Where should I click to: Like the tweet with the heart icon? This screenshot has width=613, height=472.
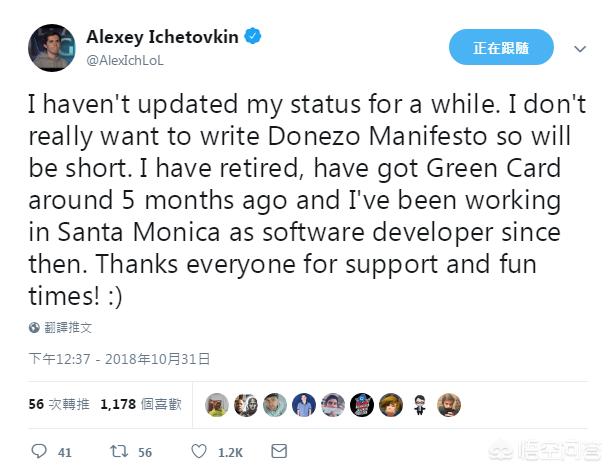(x=199, y=452)
